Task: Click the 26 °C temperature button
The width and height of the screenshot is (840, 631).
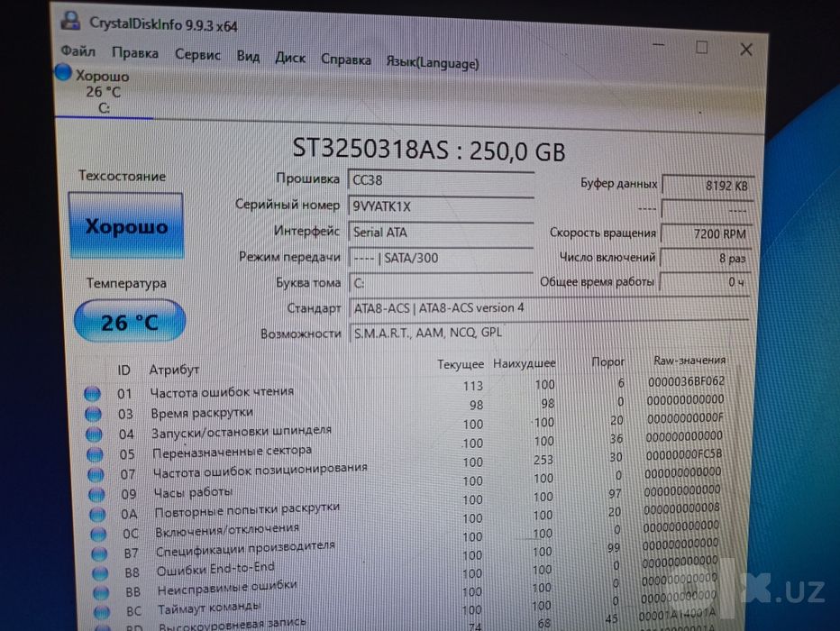Action: point(130,322)
